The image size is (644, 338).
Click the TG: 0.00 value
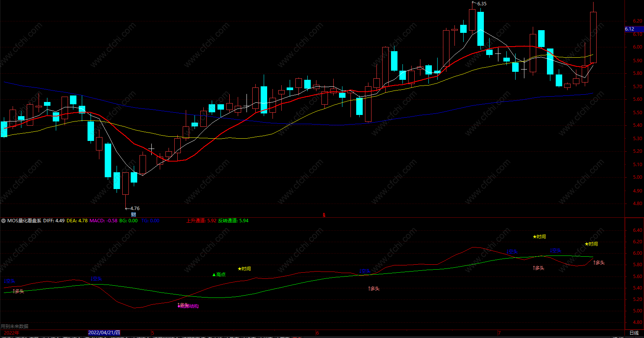click(x=150, y=221)
